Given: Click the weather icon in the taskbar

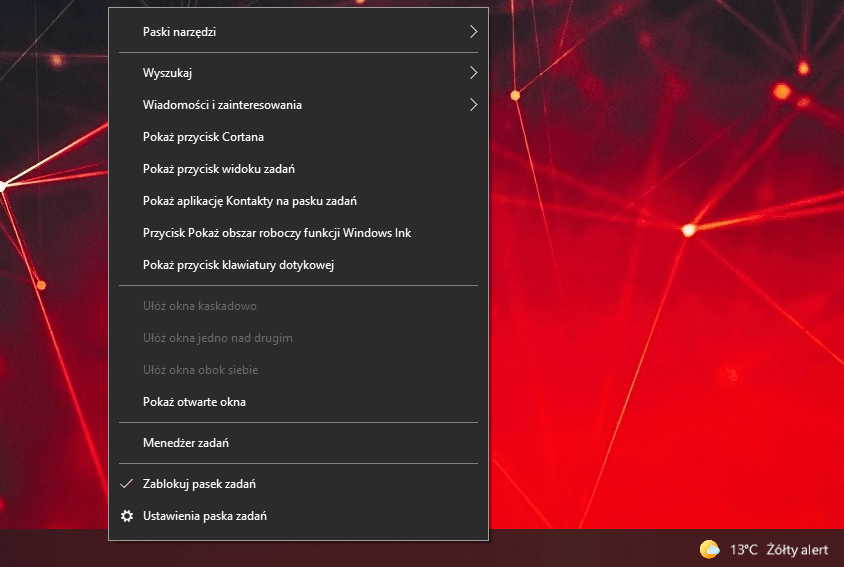Looking at the screenshot, I should point(709,549).
